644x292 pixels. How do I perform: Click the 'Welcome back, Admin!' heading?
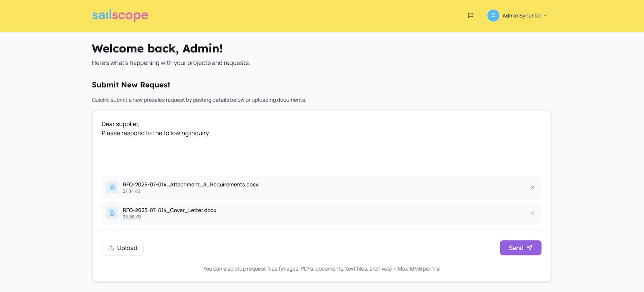click(157, 49)
